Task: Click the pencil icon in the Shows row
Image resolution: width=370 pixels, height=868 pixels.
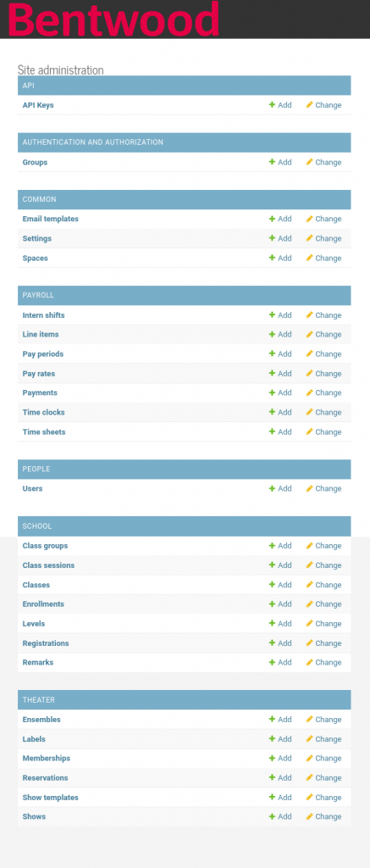Action: point(310,816)
